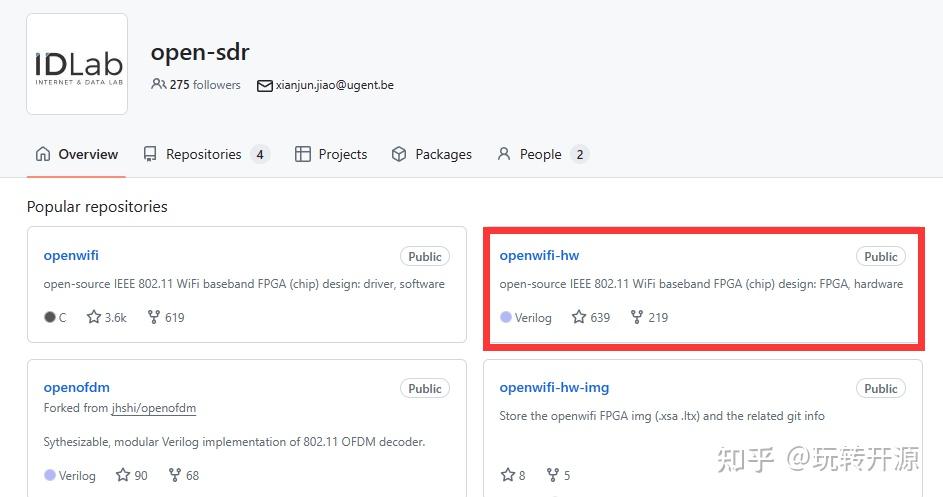Click the email envelope icon
The image size is (943, 497).
click(265, 85)
